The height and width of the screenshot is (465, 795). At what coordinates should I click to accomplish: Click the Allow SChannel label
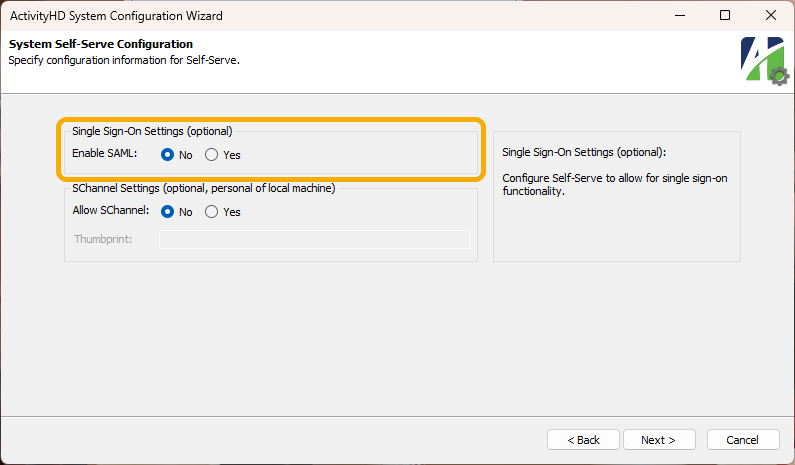[x=111, y=210]
